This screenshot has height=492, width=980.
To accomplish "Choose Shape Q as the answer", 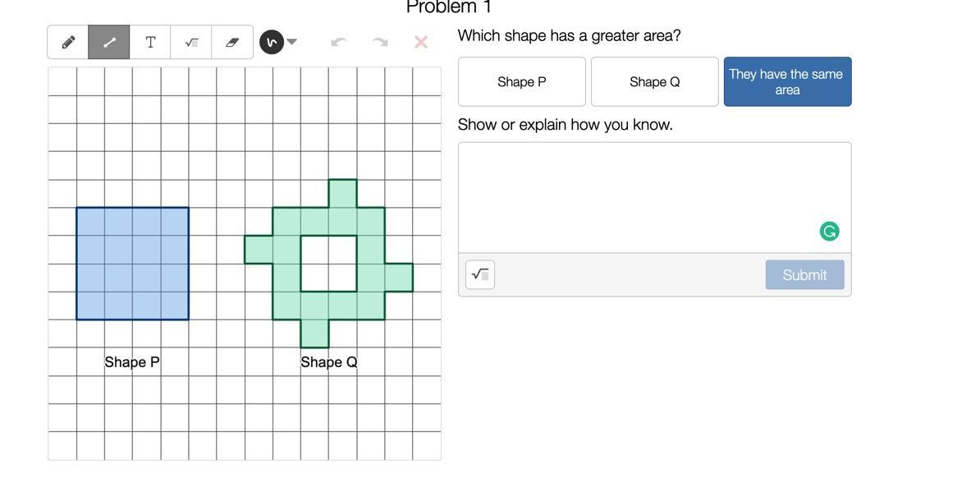I will click(x=654, y=82).
